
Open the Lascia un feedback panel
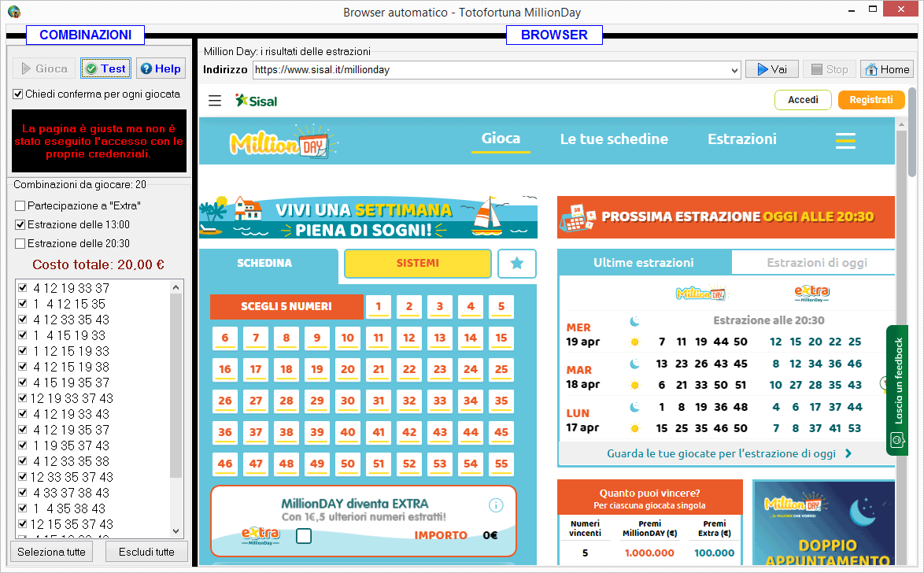(x=897, y=390)
